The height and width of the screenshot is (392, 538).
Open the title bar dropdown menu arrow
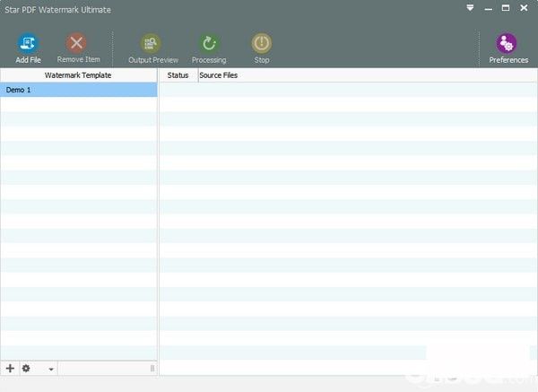coord(470,8)
